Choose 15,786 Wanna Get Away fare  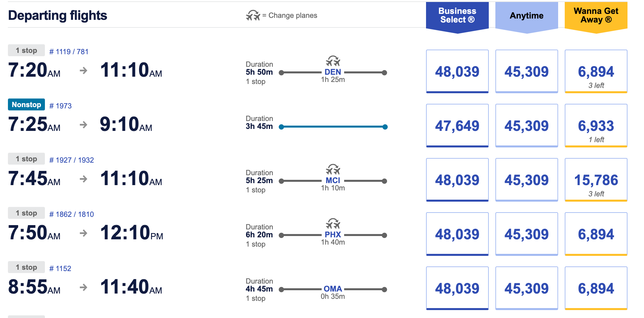coord(596,180)
